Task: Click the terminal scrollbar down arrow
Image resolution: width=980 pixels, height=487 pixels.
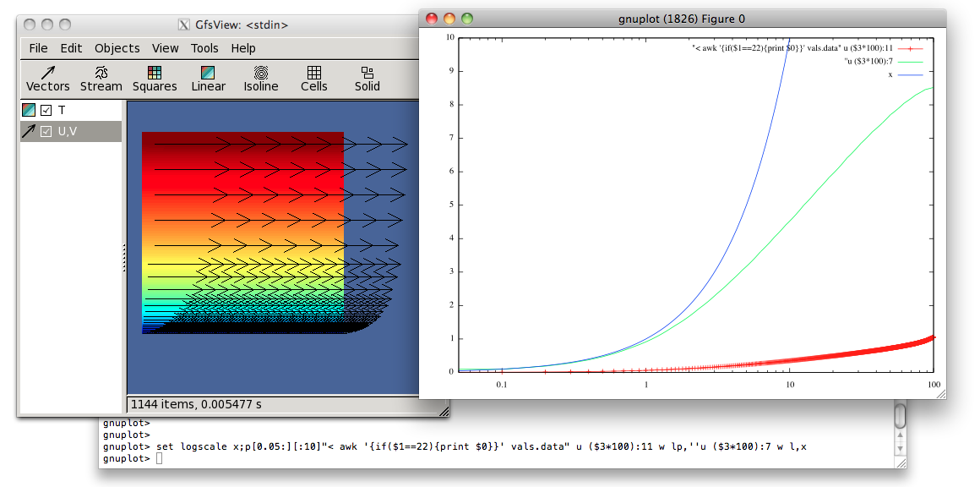Action: click(900, 448)
